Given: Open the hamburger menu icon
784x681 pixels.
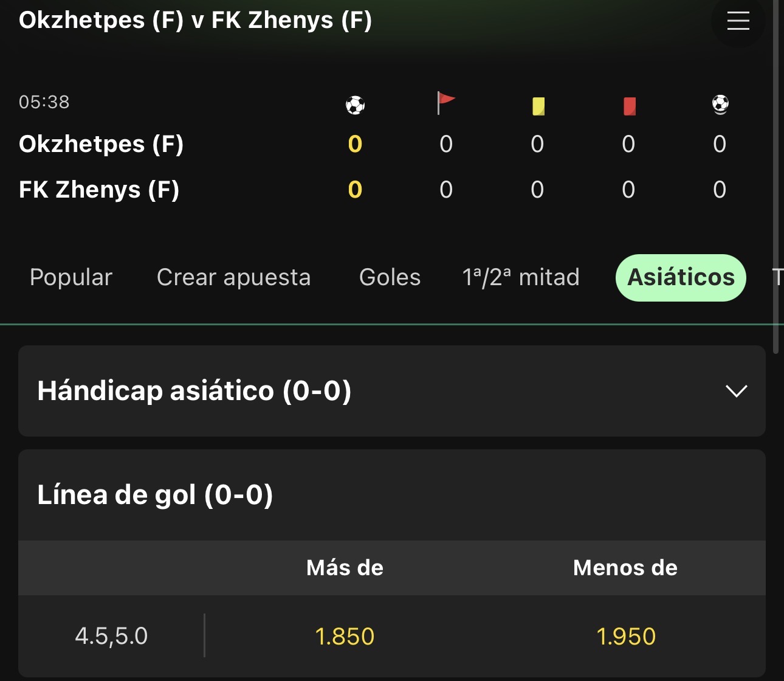Looking at the screenshot, I should pos(738,21).
